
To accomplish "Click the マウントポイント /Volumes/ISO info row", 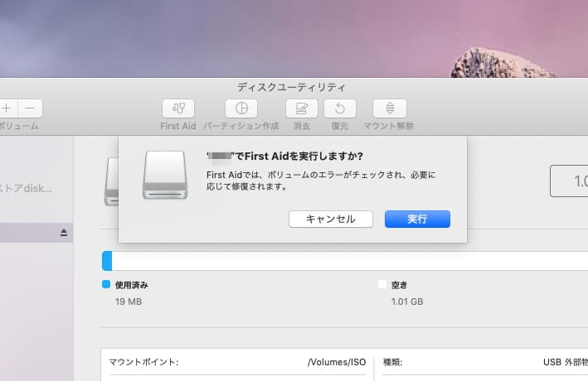I will tap(238, 362).
